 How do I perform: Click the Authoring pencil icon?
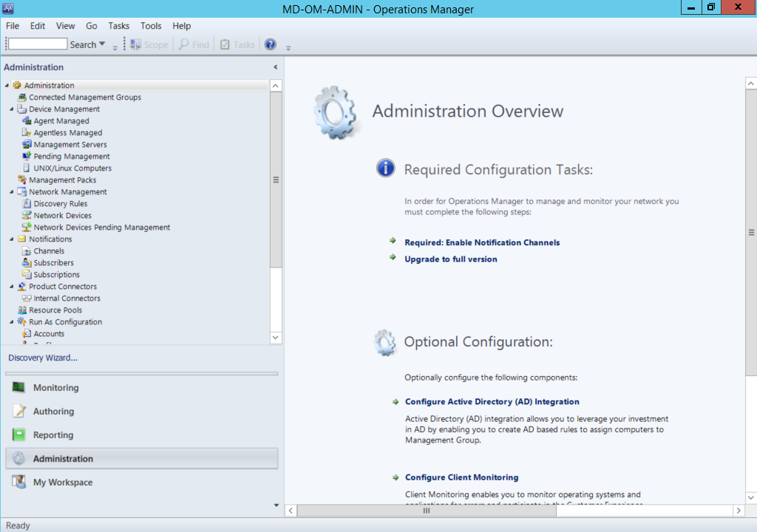click(18, 411)
